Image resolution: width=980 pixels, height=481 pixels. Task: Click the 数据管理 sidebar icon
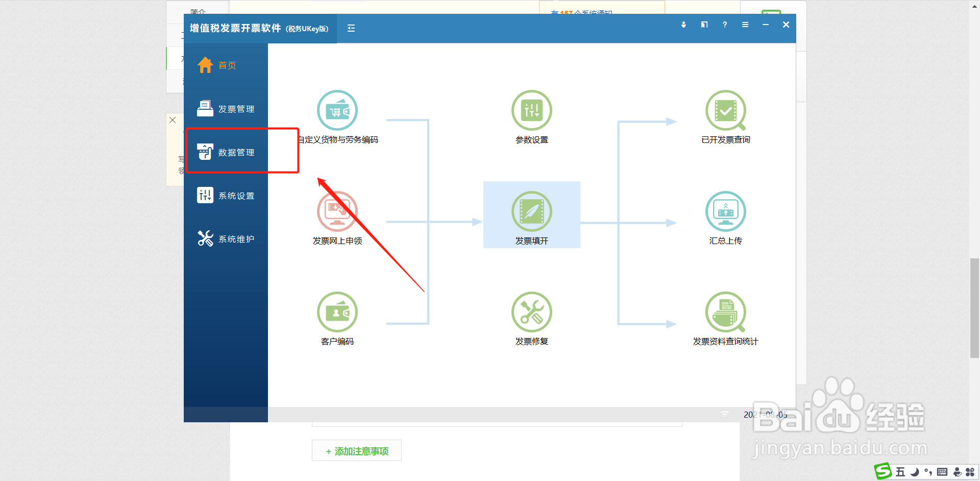click(205, 152)
